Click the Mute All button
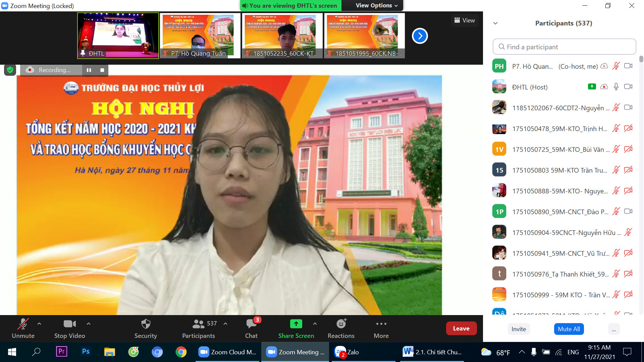 (569, 329)
